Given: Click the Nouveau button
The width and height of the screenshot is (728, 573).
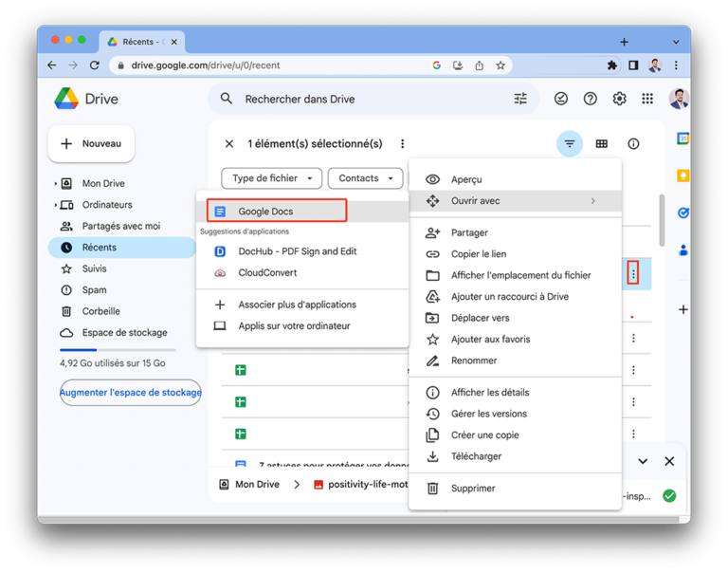Looking at the screenshot, I should tap(91, 144).
